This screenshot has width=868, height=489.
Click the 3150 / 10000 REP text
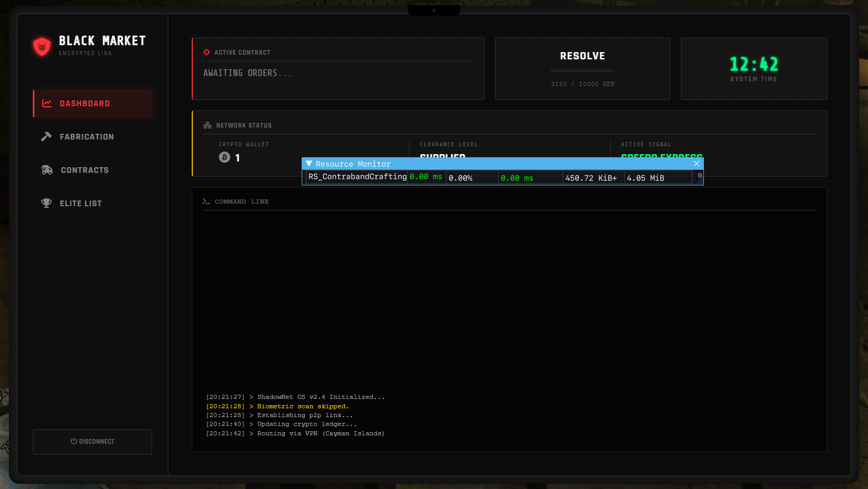[582, 84]
